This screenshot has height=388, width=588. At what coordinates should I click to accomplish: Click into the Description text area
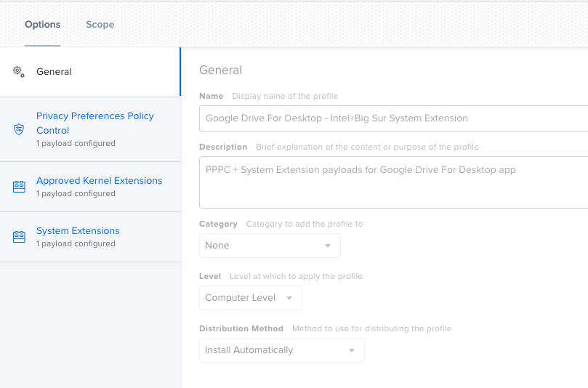(394, 182)
